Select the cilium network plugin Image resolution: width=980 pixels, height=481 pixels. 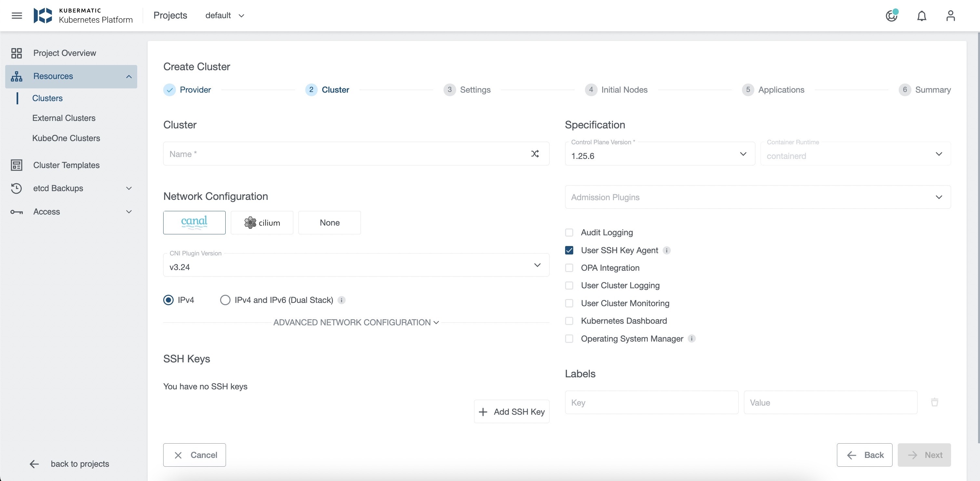262,222
